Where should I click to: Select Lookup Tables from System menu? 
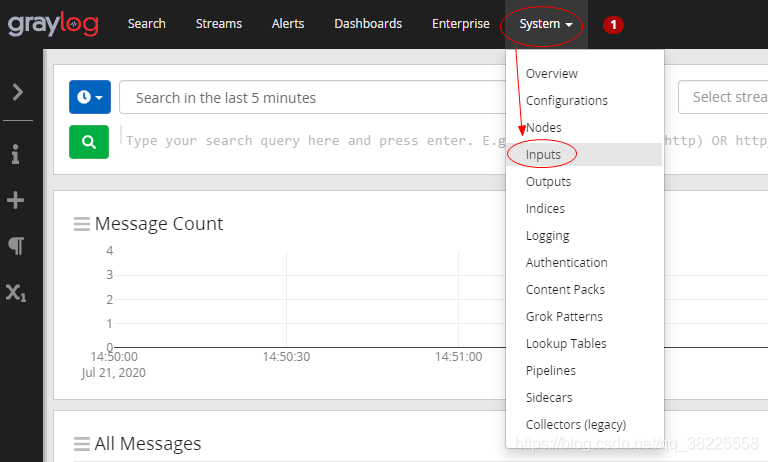[584, 343]
